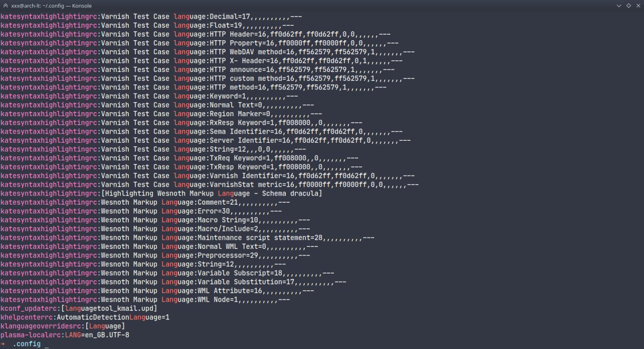
Task: Click the window title "xxx@arch-lt: ~/.config — Konsole"
Action: 51,6
